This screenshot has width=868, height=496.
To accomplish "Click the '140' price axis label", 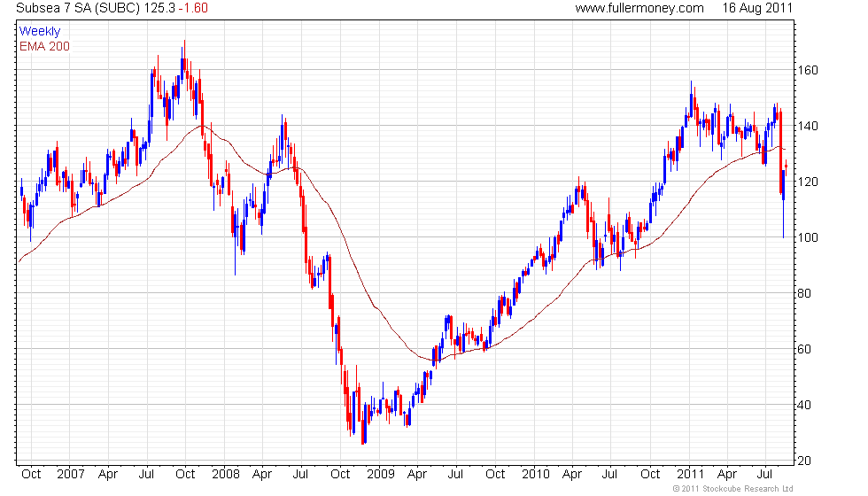I will tap(807, 126).
